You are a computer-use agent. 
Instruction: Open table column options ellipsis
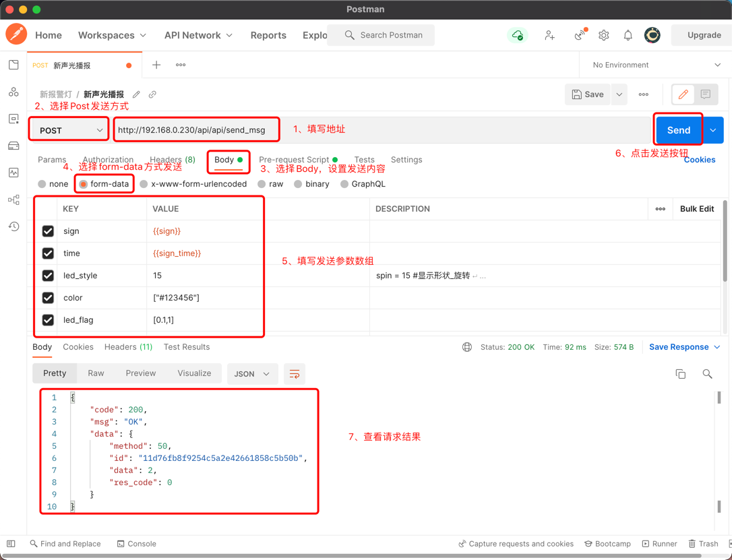[660, 209]
